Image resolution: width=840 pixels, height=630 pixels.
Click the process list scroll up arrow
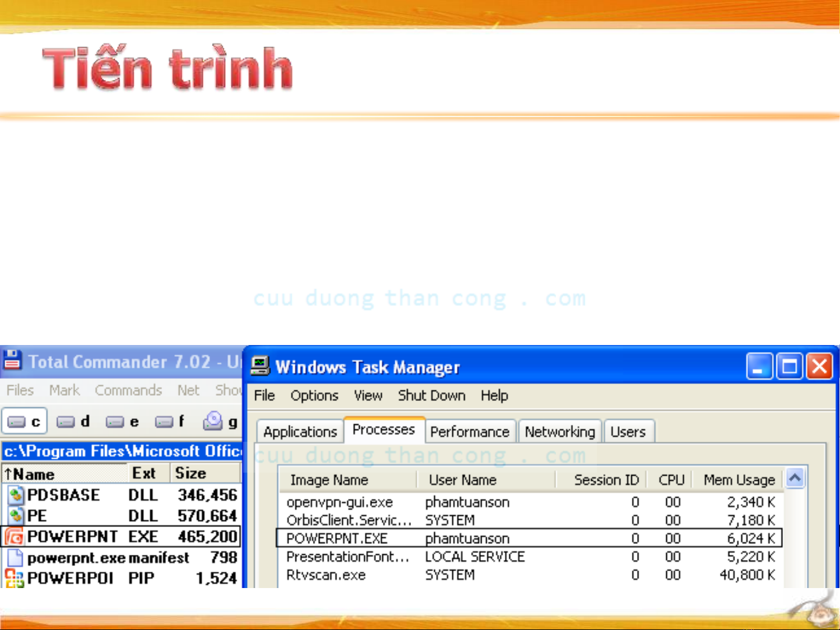pos(795,478)
